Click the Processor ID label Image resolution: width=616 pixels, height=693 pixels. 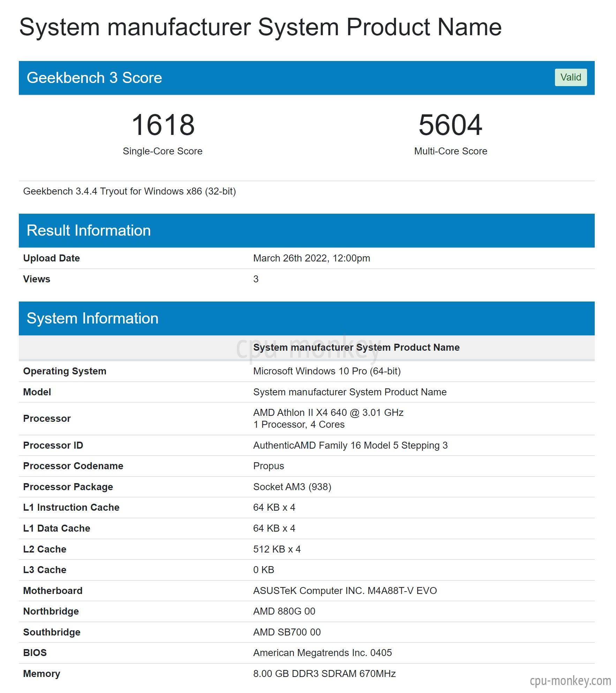[x=53, y=445]
